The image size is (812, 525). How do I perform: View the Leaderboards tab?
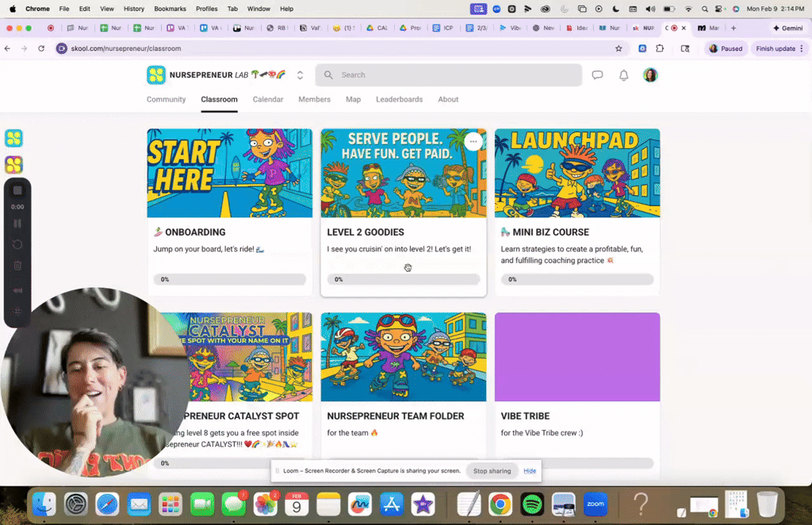(400, 99)
